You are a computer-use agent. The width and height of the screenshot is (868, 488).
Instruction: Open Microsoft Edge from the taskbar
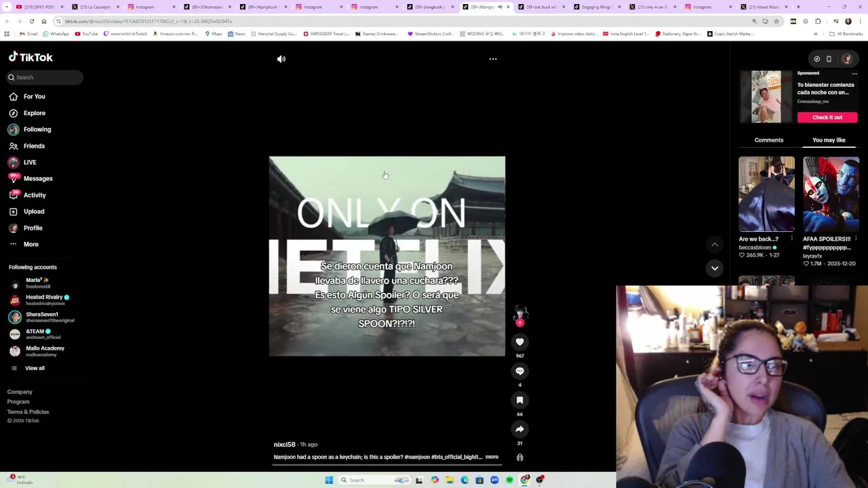click(465, 481)
